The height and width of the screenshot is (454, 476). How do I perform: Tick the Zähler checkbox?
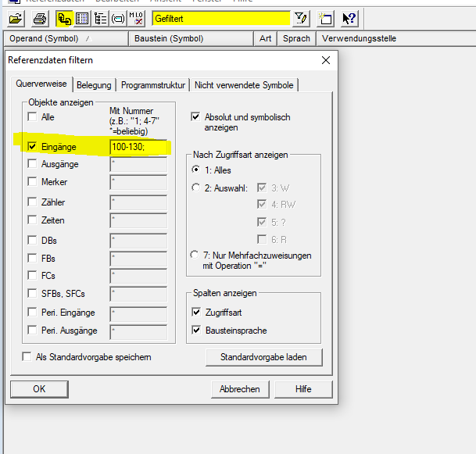click(32, 202)
